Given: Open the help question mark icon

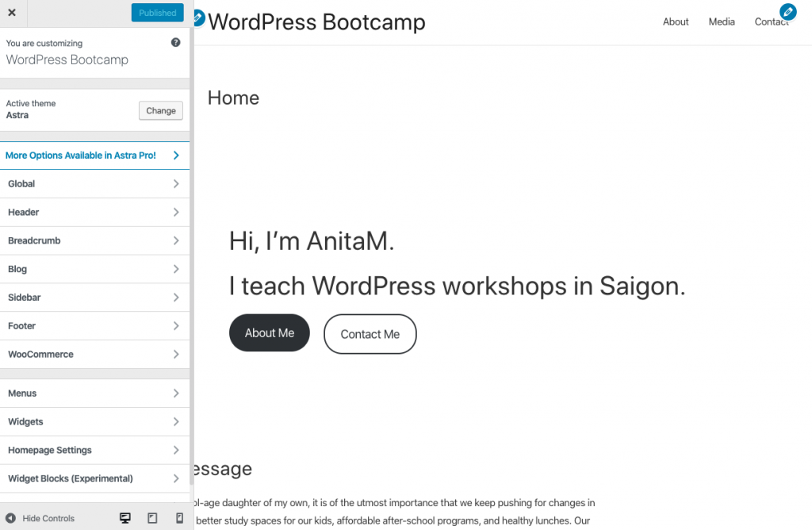Looking at the screenshot, I should tap(175, 43).
